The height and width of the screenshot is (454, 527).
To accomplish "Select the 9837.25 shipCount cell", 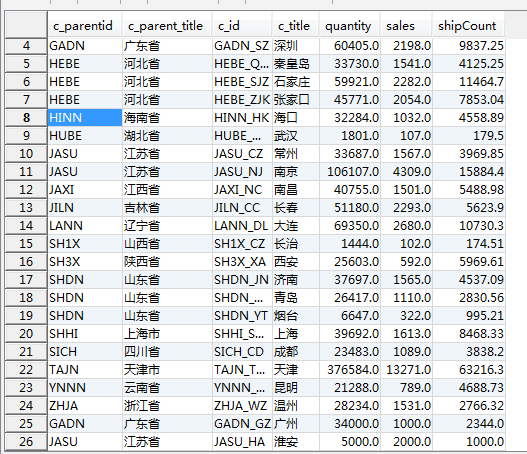I will click(469, 46).
